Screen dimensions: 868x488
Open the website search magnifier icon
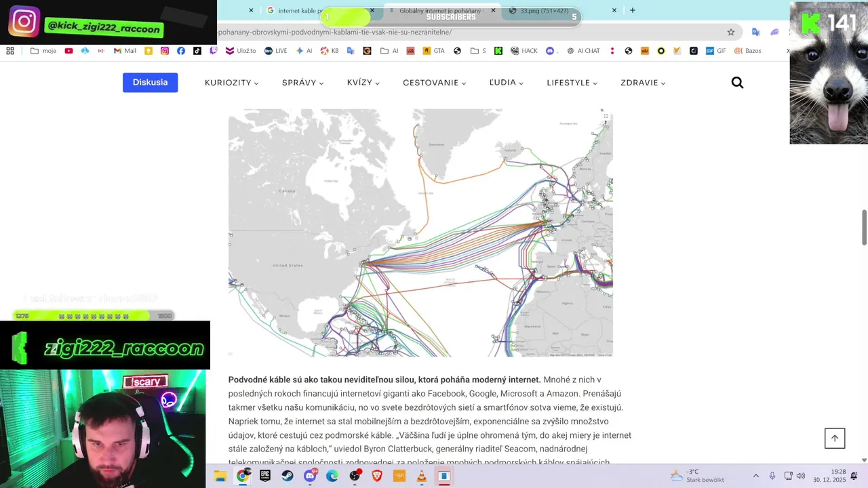[737, 83]
